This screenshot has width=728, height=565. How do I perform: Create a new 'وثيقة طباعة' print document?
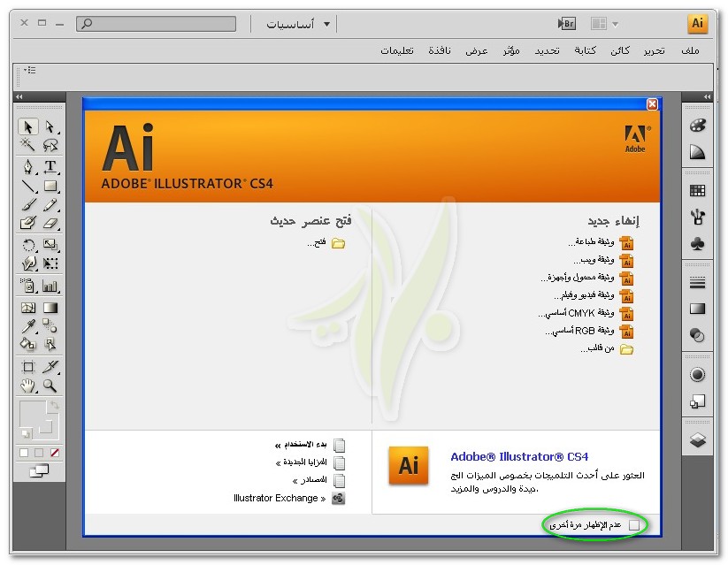601,242
